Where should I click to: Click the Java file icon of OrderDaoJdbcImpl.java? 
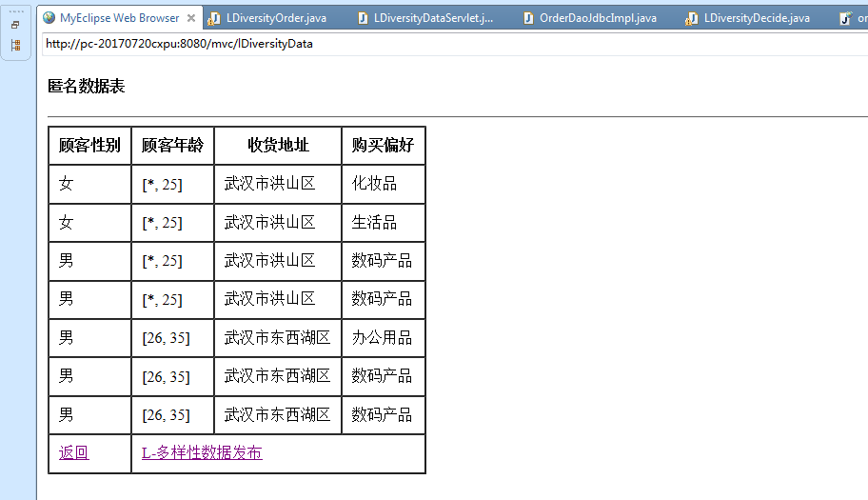click(528, 18)
